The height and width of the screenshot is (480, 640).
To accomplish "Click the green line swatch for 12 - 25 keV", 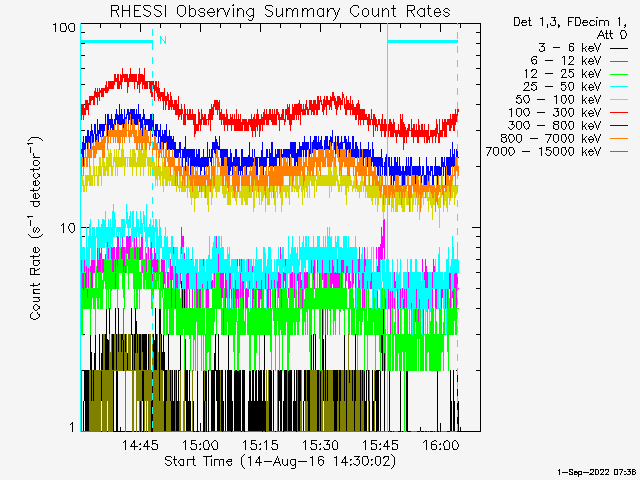I will tap(619, 74).
